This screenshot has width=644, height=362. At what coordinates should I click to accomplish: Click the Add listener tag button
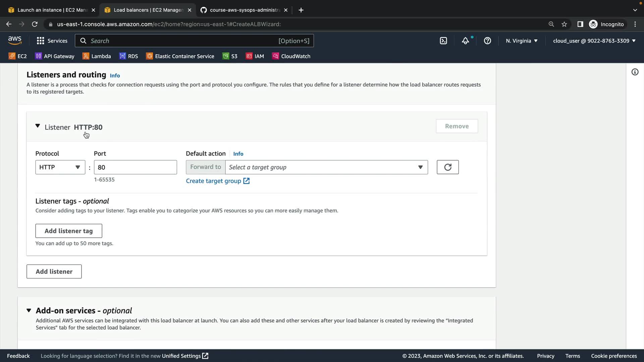pos(69,231)
